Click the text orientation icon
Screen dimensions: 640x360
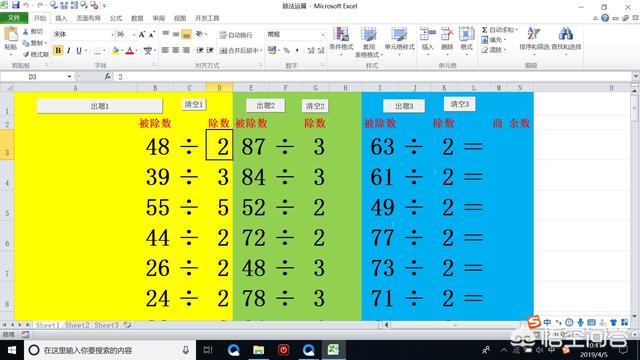tap(200, 34)
